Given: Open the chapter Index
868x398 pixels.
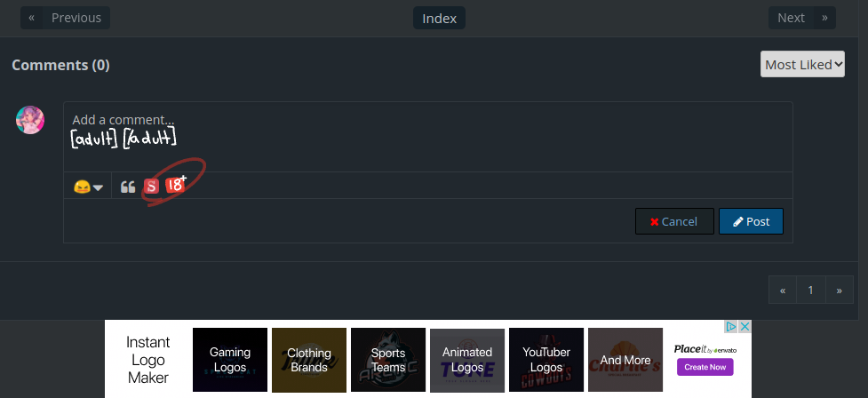Looking at the screenshot, I should 439,18.
